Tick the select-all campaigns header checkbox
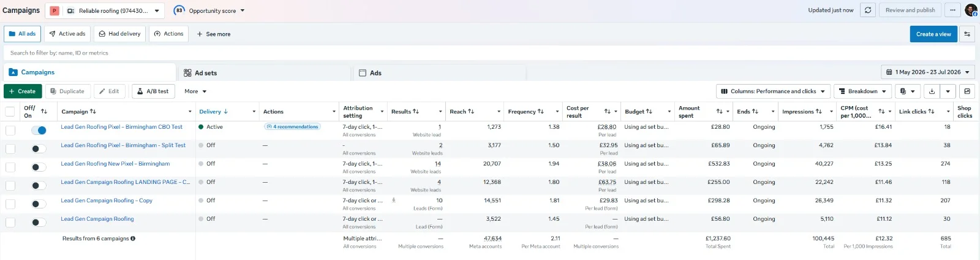The width and height of the screenshot is (980, 260). click(x=10, y=112)
